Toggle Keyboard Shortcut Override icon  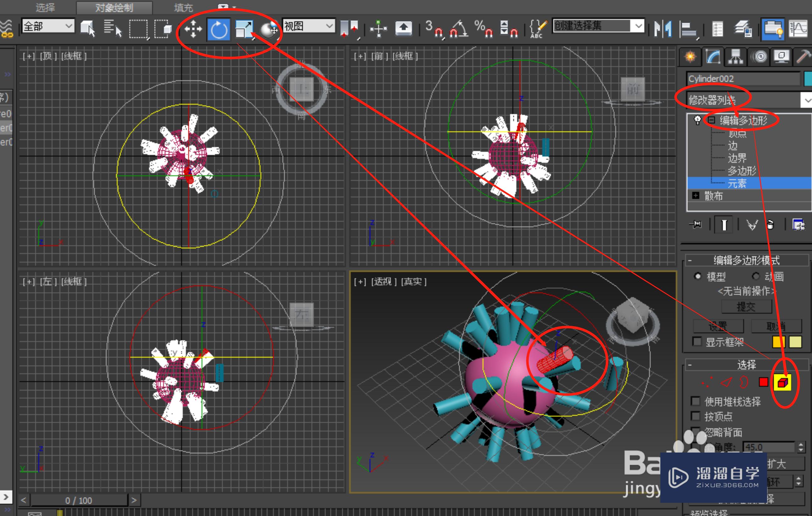pyautogui.click(x=403, y=28)
